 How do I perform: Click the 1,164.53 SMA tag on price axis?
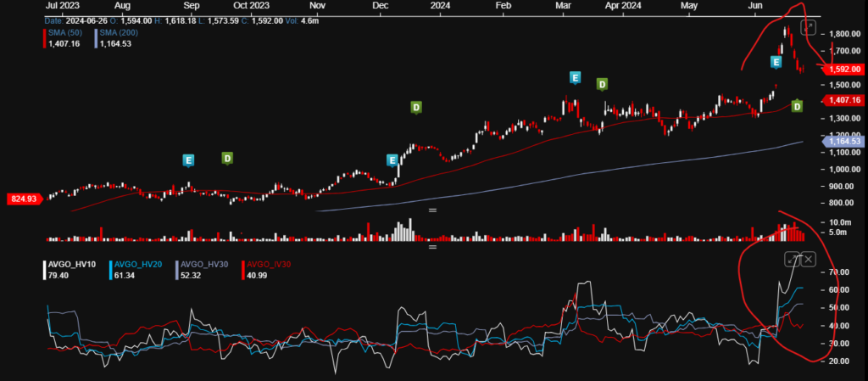pyautogui.click(x=842, y=142)
